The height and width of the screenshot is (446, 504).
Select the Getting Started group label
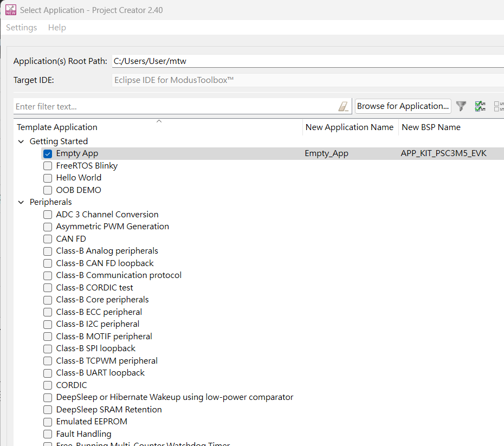click(x=59, y=141)
